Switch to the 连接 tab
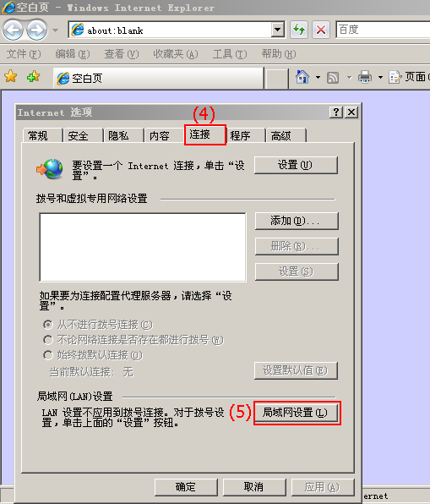 click(x=205, y=134)
